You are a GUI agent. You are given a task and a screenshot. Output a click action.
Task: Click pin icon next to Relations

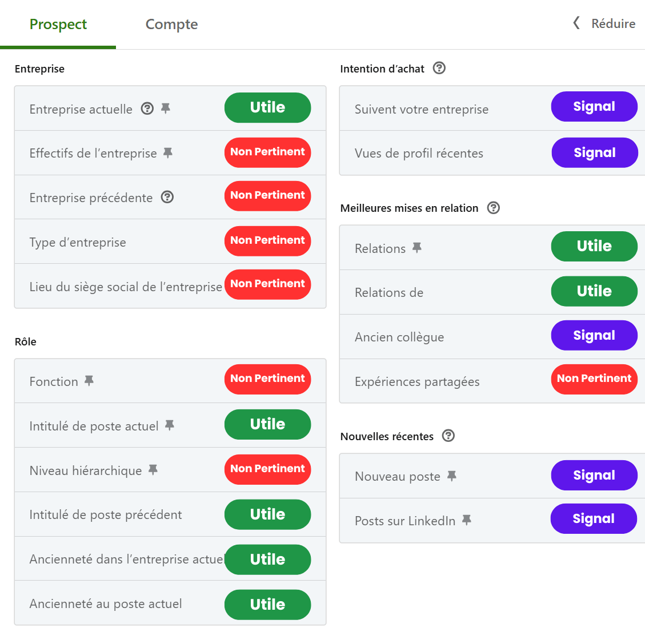pos(417,247)
